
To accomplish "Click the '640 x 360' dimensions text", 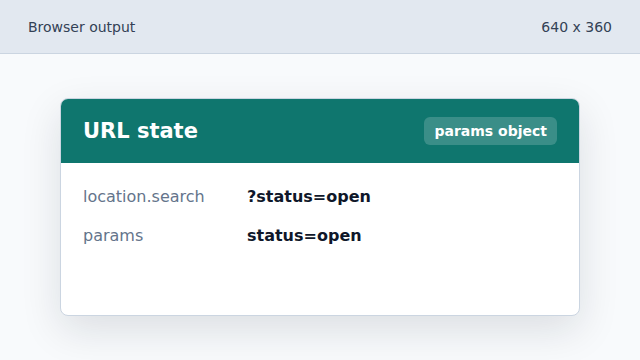I will [x=576, y=27].
